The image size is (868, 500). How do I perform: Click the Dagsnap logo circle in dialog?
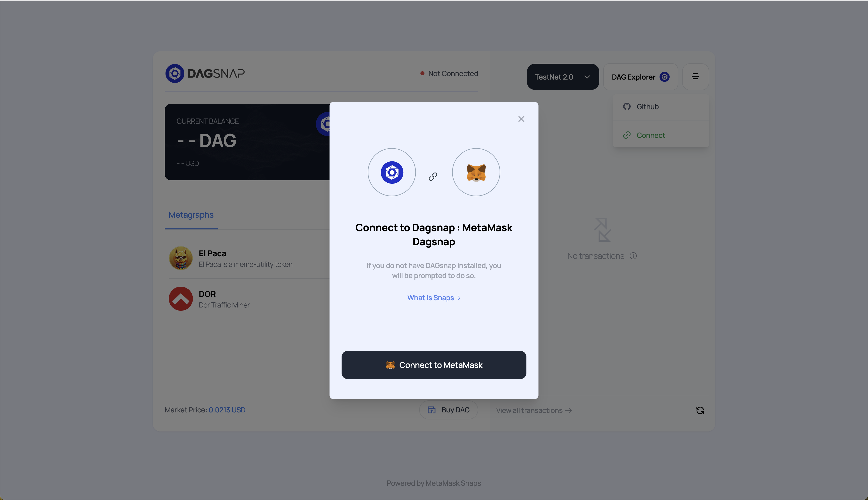point(391,172)
